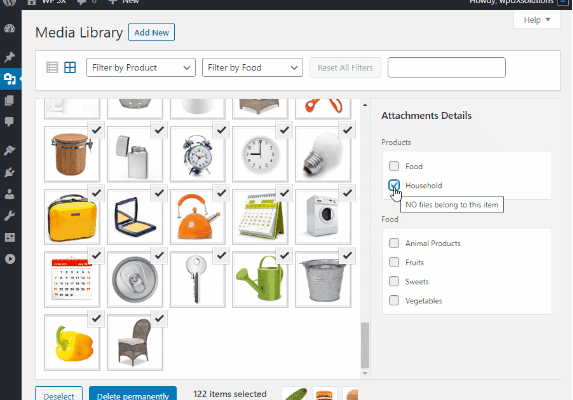Tick the Sweets checkbox
Viewport: 573px width, 400px height.
pyautogui.click(x=394, y=281)
